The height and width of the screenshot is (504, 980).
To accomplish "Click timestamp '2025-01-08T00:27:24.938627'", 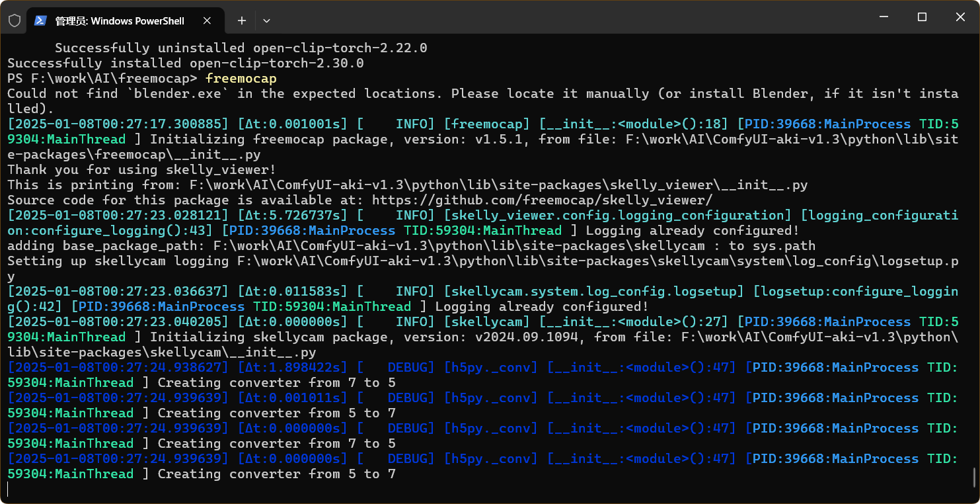I will click(x=118, y=367).
